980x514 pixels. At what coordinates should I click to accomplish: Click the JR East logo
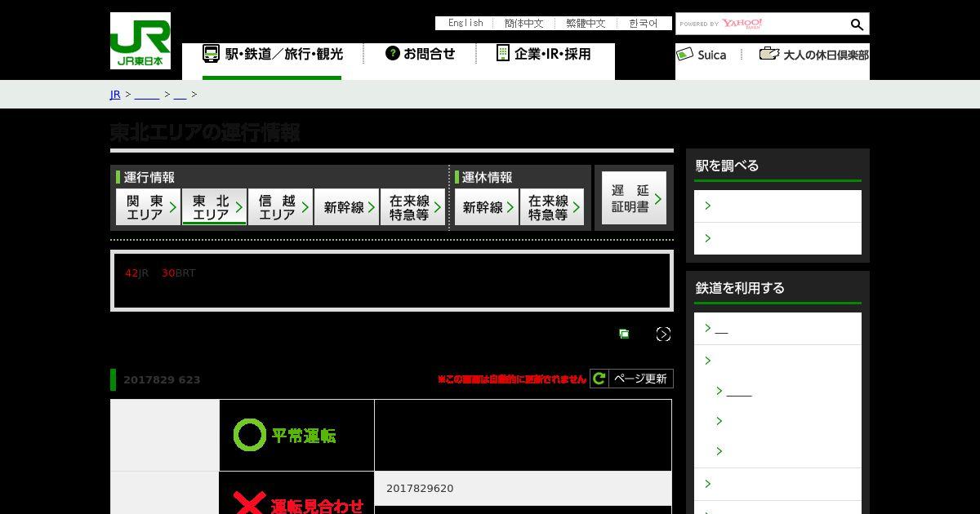140,41
